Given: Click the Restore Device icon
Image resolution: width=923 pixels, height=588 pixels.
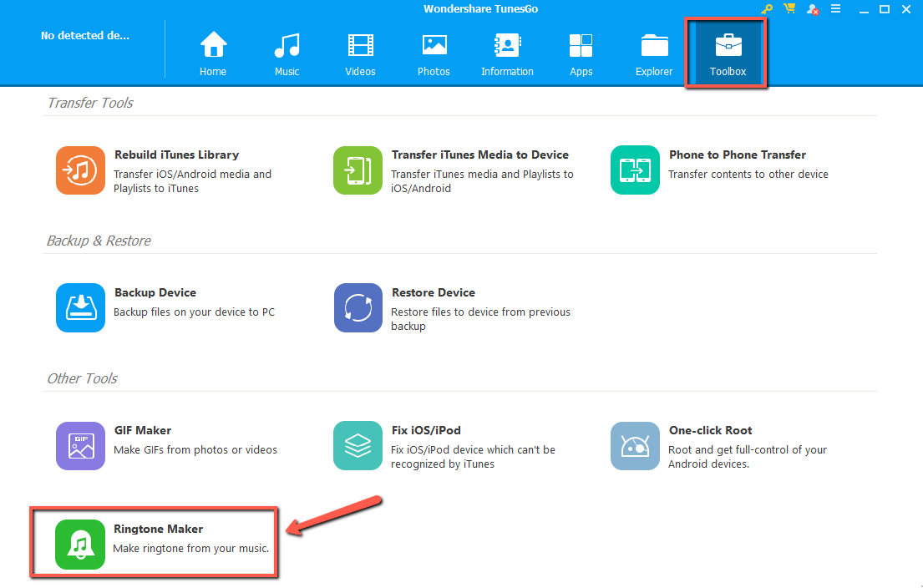Looking at the screenshot, I should (358, 308).
